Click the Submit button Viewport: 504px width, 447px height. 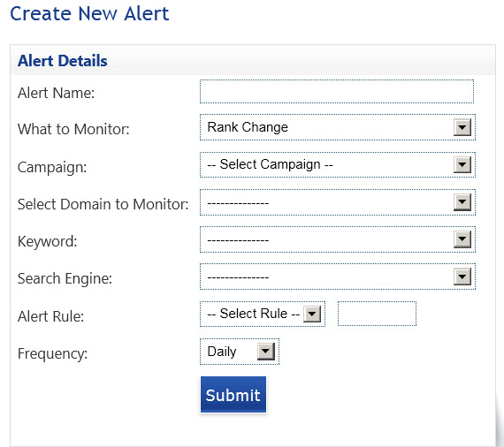click(x=233, y=395)
